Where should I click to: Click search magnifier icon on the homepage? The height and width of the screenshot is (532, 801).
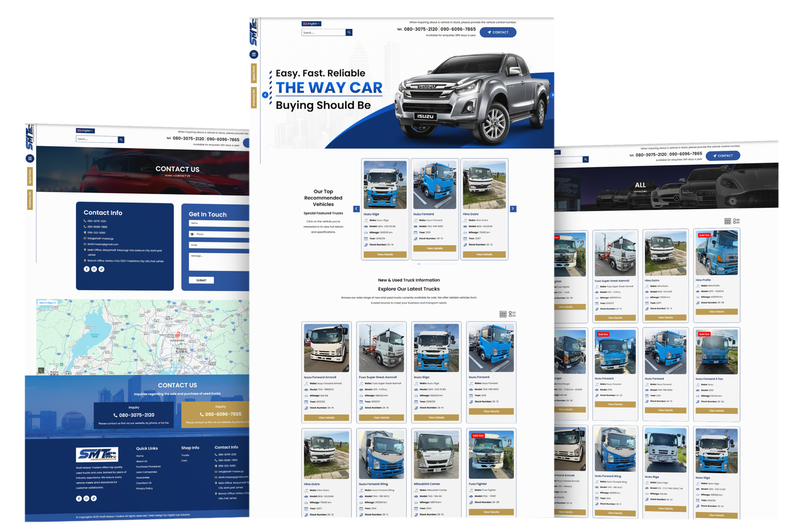pos(349,33)
